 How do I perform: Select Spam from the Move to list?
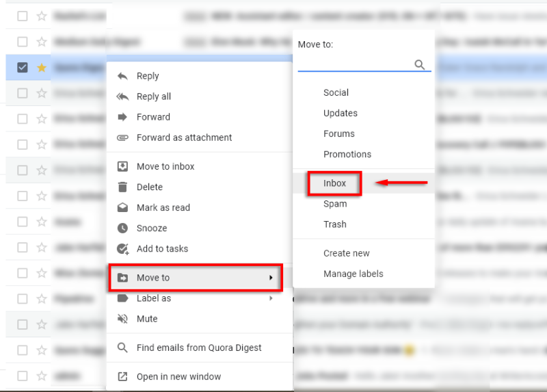tap(335, 204)
